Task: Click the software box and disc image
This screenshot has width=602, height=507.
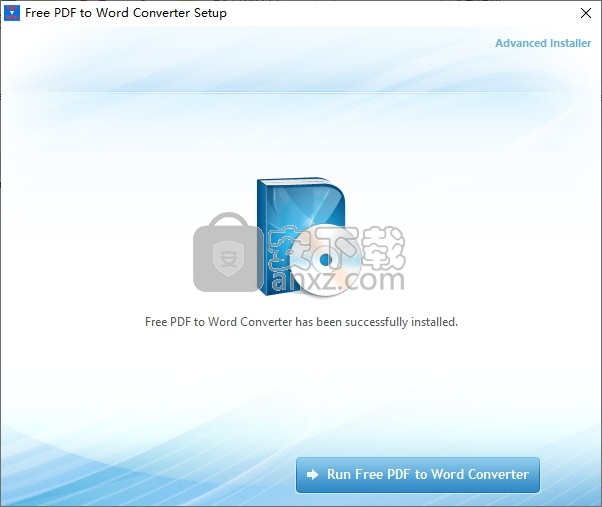Action: tap(309, 237)
